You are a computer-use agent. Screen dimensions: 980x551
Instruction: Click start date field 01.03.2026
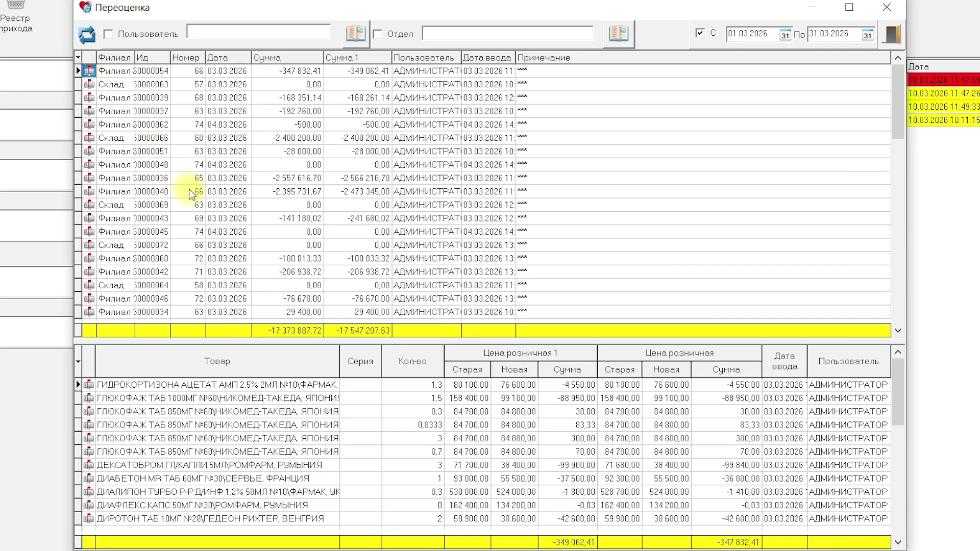(752, 34)
